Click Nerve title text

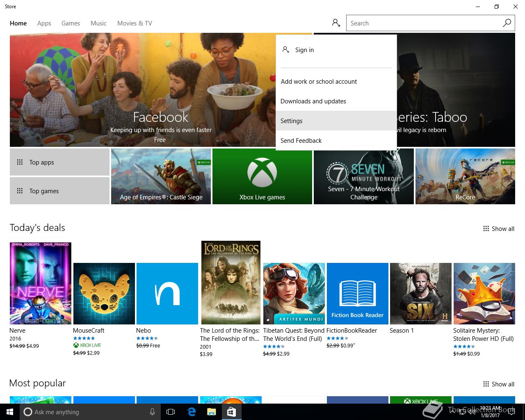(x=17, y=330)
